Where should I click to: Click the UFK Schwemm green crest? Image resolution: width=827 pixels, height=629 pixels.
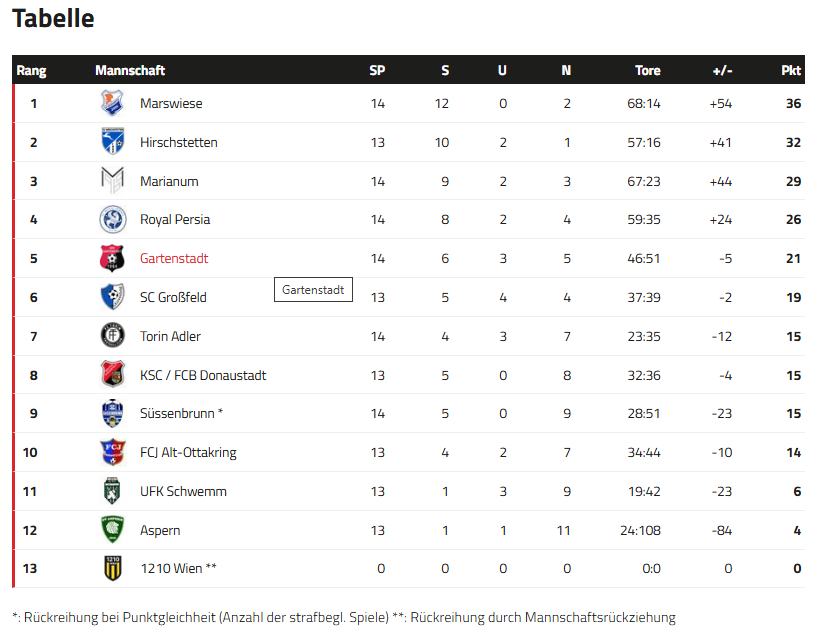[x=112, y=491]
